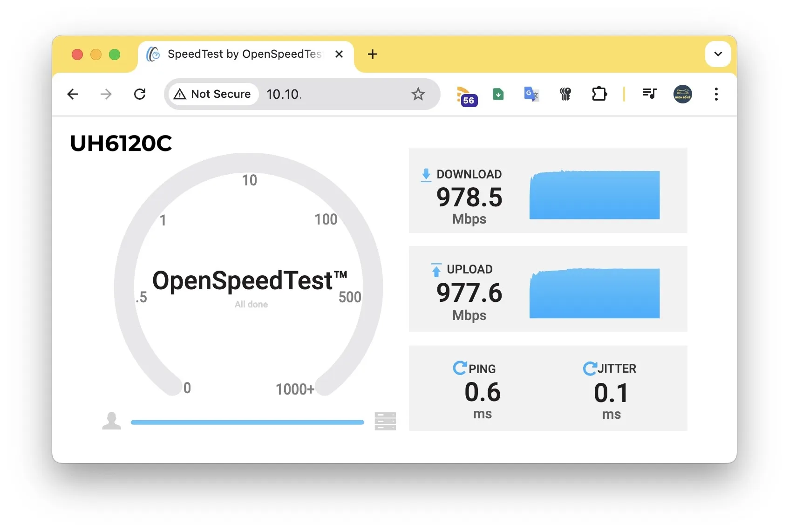
Task: Expand the tab search dropdown chevron
Action: pos(718,54)
